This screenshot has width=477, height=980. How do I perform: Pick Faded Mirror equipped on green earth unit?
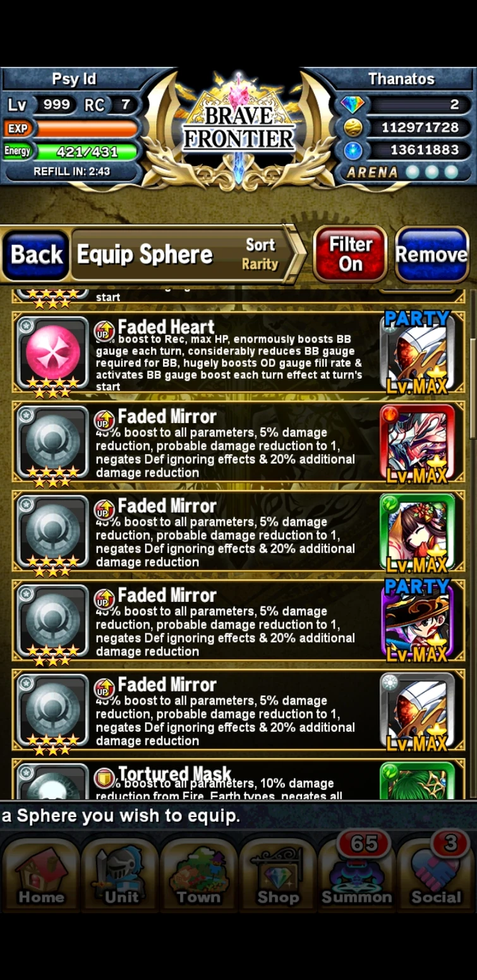click(238, 532)
